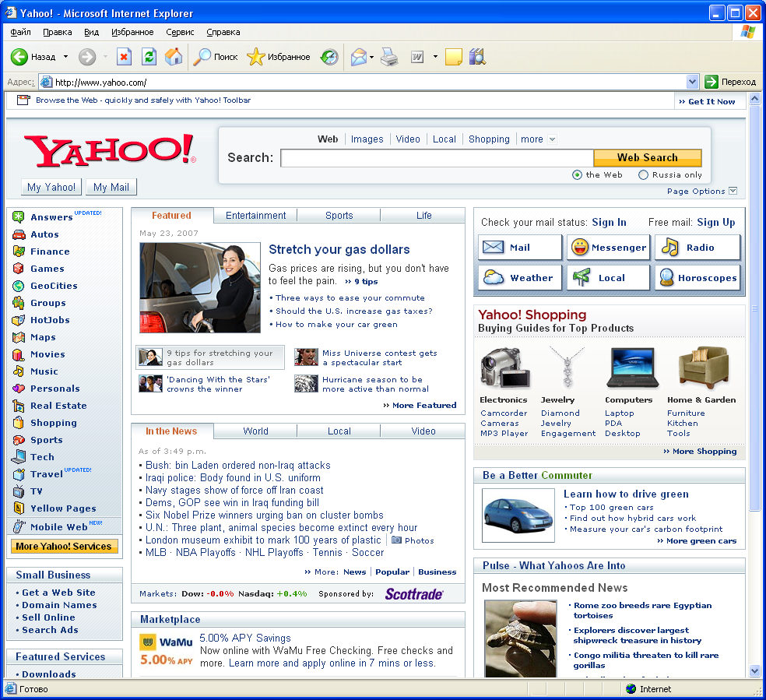The height and width of the screenshot is (700, 766).
Task: Click the My Mail button
Action: [111, 187]
